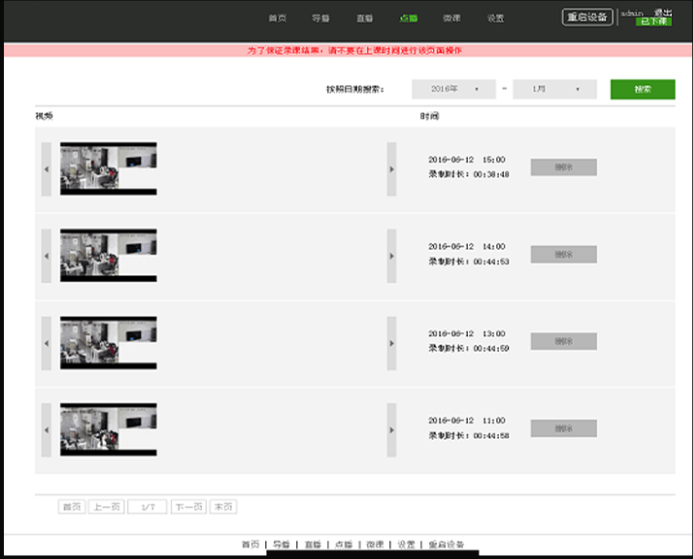Open the video thumbnail recorded at 13:00
This screenshot has height=559, width=693.
[108, 343]
